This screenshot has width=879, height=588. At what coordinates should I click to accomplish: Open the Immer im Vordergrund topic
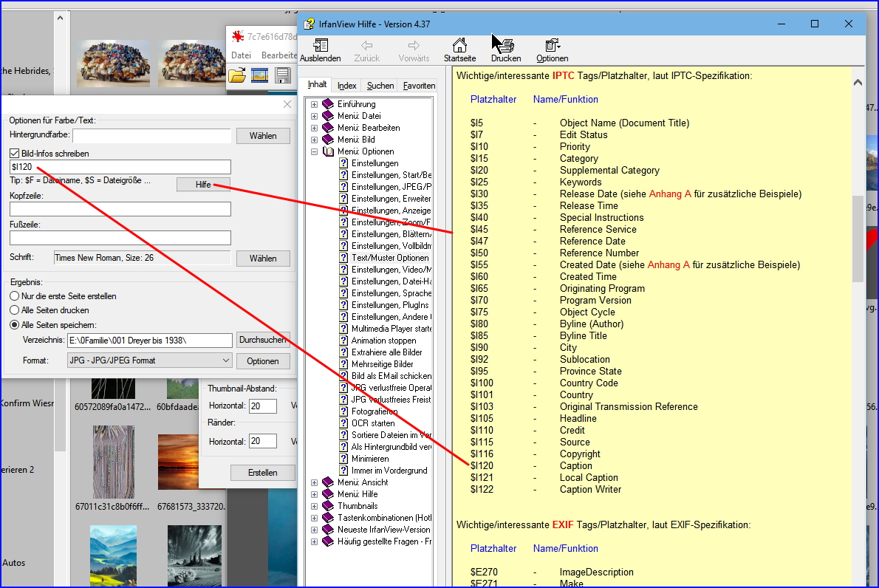tap(389, 471)
